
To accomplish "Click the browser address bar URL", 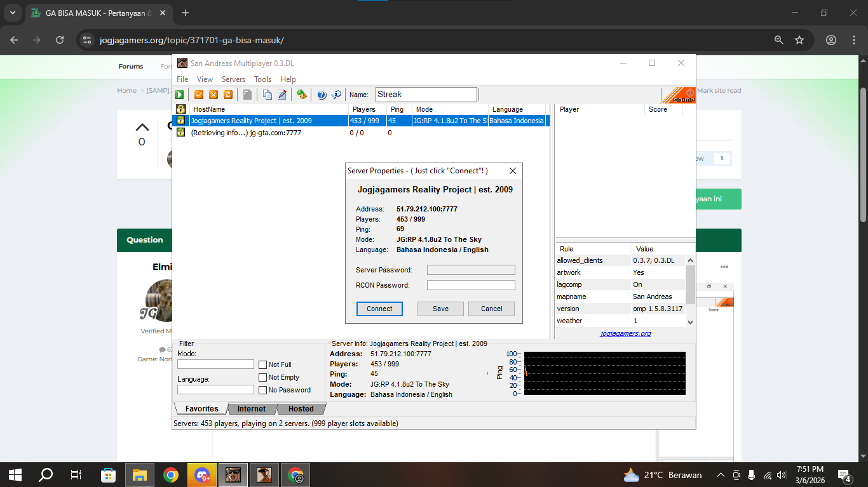I will [x=191, y=40].
